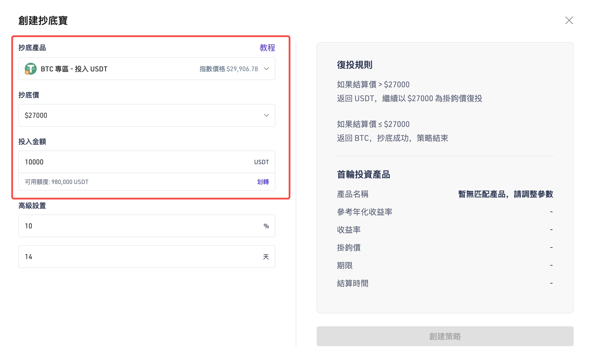590x364 pixels.
Task: Expand the 抄底產品 dropdown chevron
Action: [x=266, y=69]
